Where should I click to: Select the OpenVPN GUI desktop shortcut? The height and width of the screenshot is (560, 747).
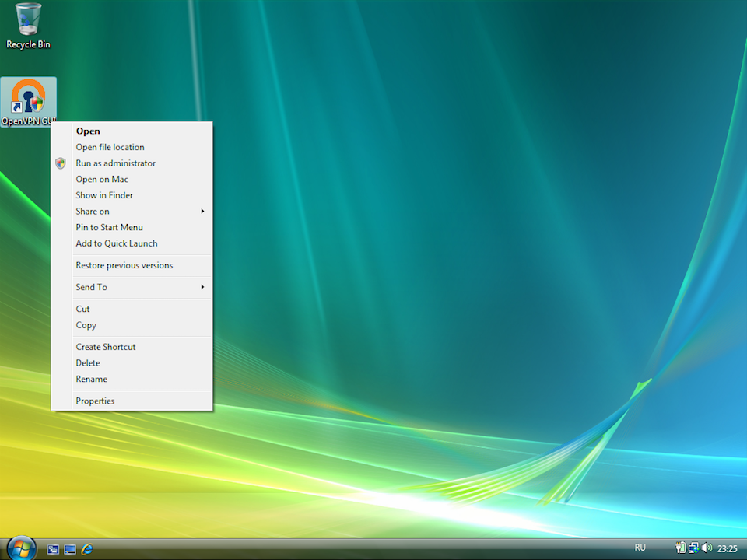point(29,102)
